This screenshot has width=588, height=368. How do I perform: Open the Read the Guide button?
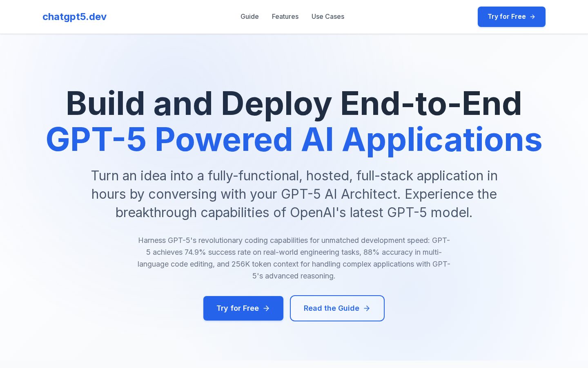click(x=337, y=308)
